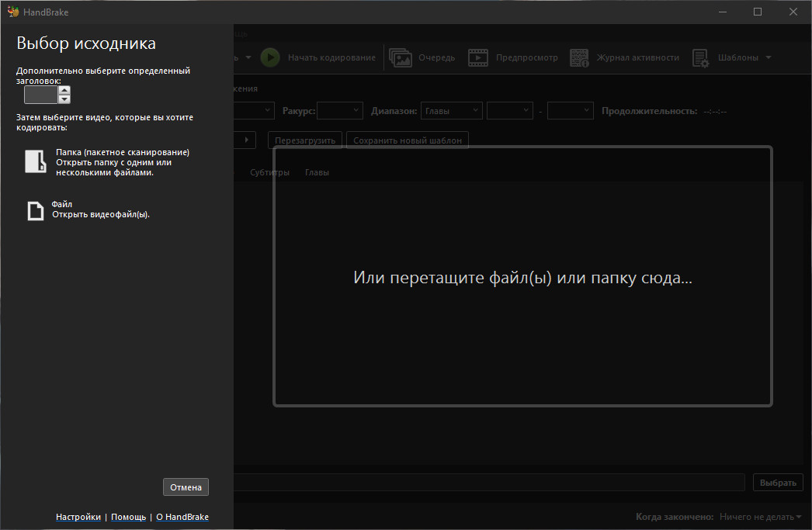Click the drop zone Или перетащите файл(ы)
The width and height of the screenshot is (812, 530).
[522, 276]
